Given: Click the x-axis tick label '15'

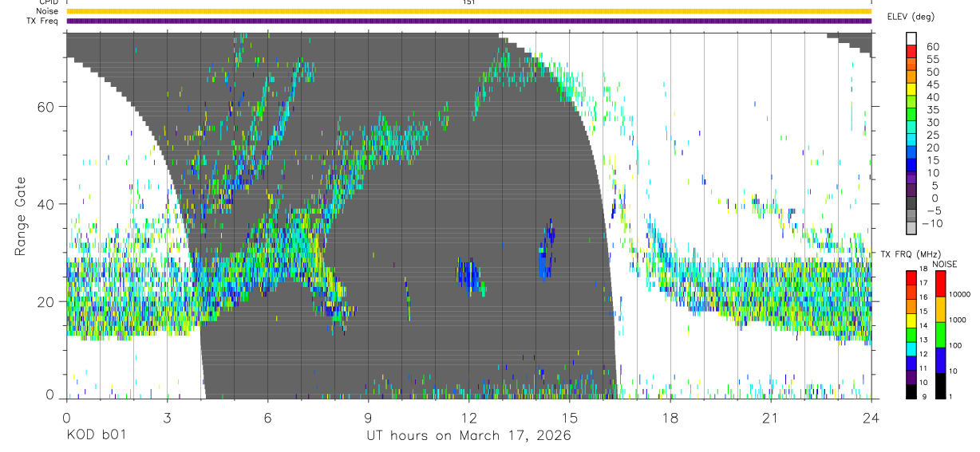Looking at the screenshot, I should 569,418.
